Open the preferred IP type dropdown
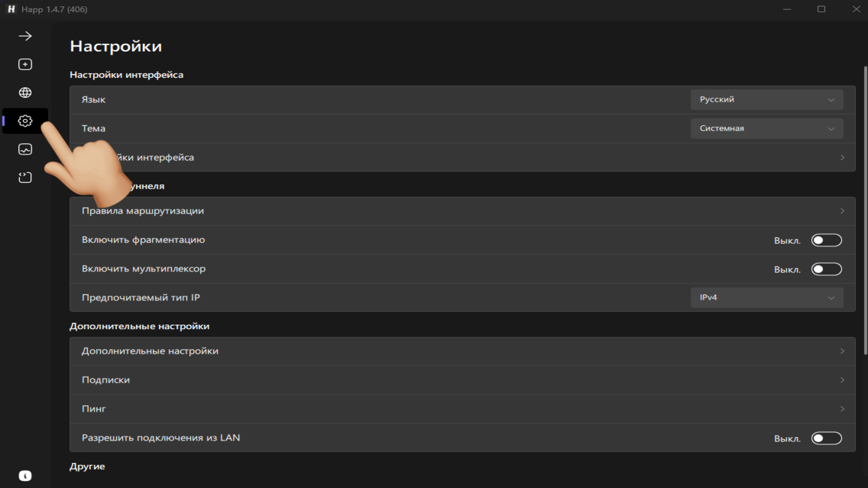The height and width of the screenshot is (488, 868). (767, 298)
